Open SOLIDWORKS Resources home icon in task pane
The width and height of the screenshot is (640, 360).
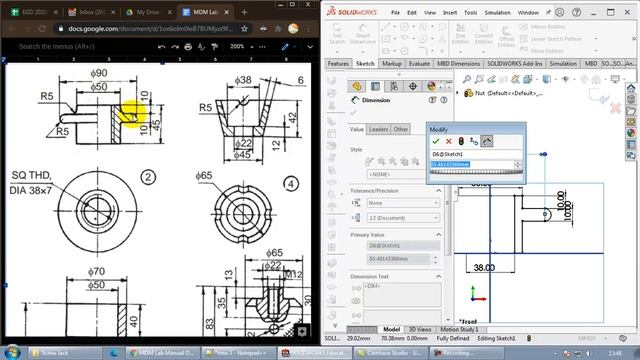point(631,88)
